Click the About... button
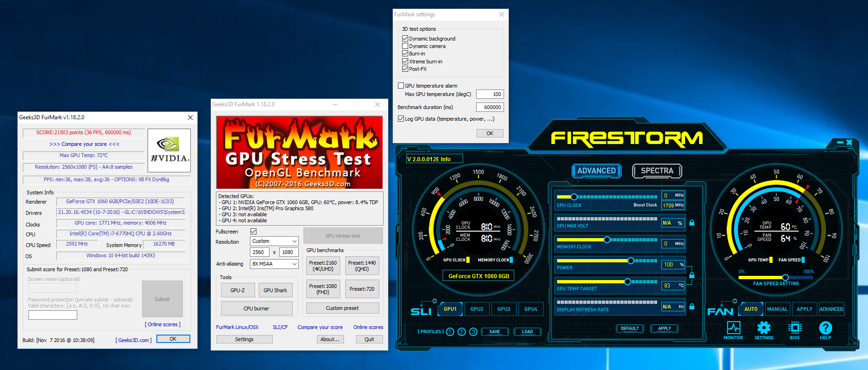Viewport: 868px width, 370px height. [330, 339]
